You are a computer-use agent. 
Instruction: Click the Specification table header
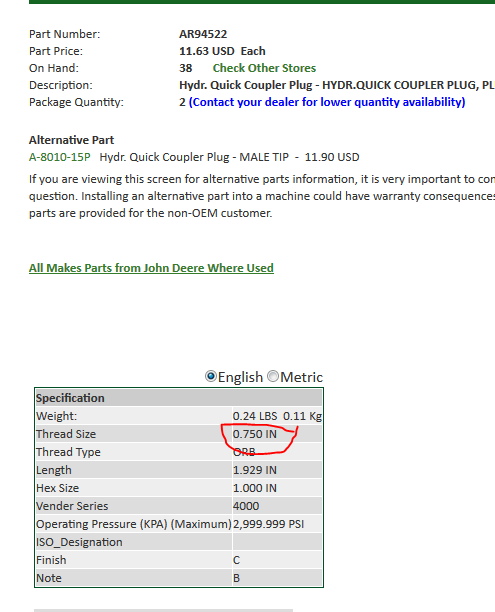click(x=179, y=398)
